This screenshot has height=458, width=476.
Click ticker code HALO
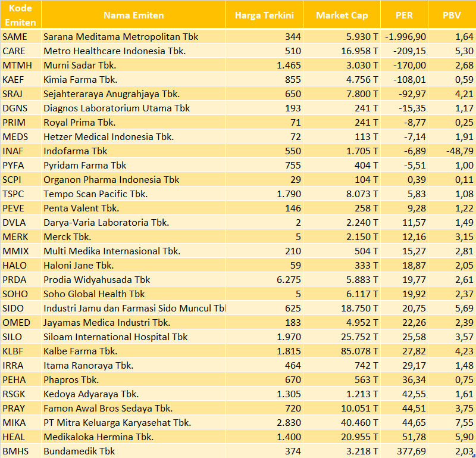point(14,265)
